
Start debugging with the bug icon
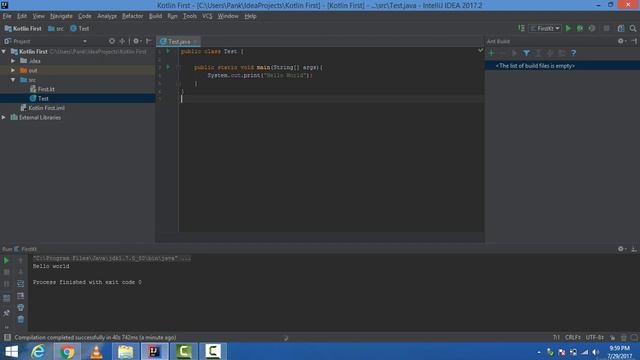[x=580, y=28]
